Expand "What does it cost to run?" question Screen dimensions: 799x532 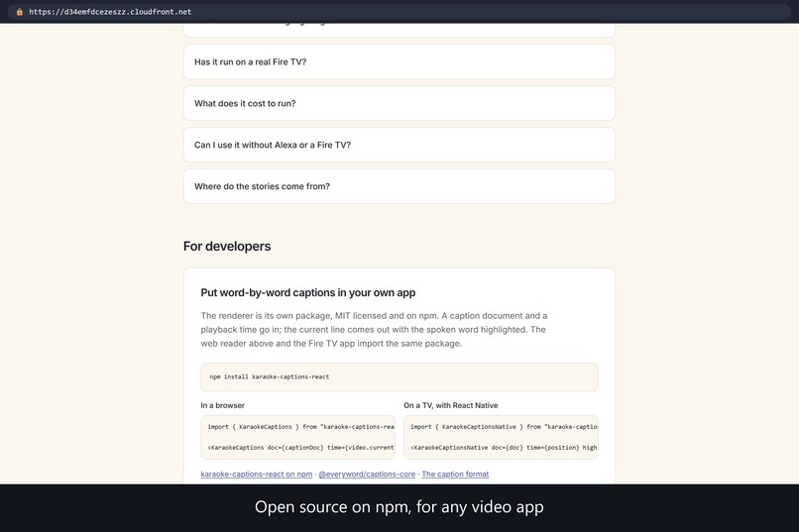pyautogui.click(x=399, y=103)
